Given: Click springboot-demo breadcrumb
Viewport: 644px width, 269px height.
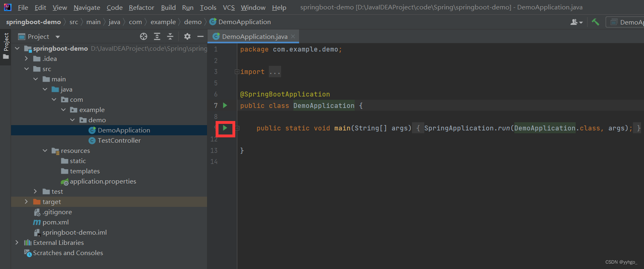Looking at the screenshot, I should tap(34, 22).
